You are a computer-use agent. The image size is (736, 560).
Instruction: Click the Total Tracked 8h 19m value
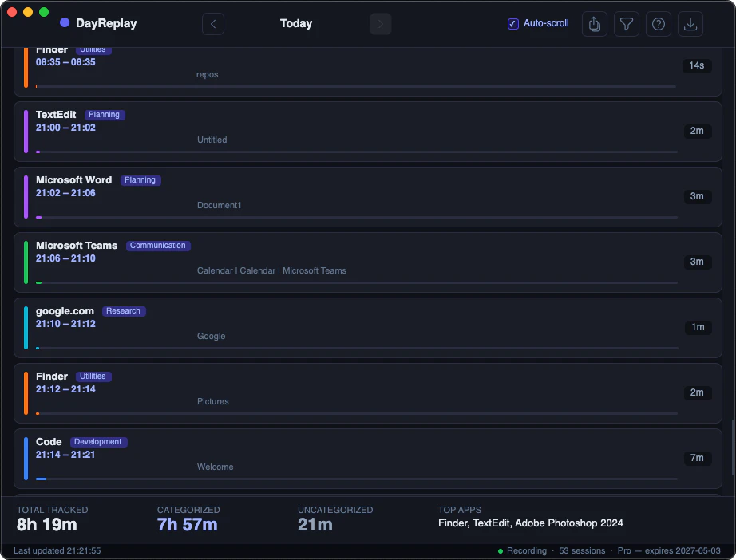click(47, 524)
